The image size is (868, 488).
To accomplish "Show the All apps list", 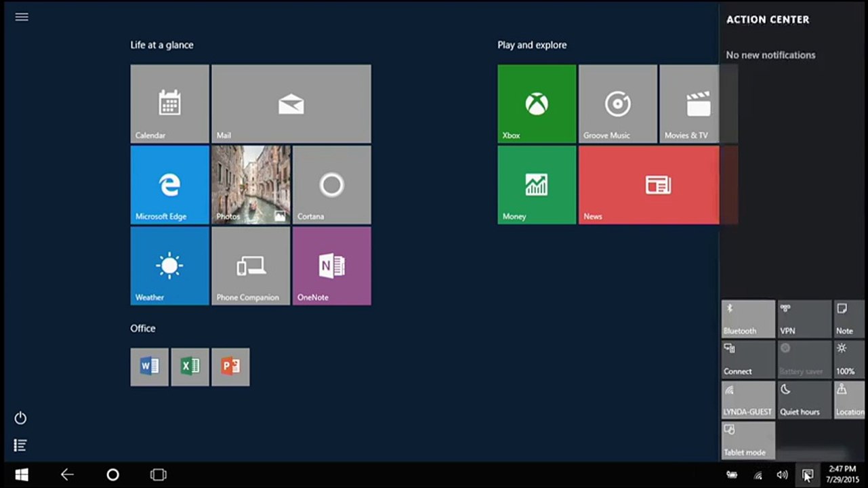I will tap(21, 445).
